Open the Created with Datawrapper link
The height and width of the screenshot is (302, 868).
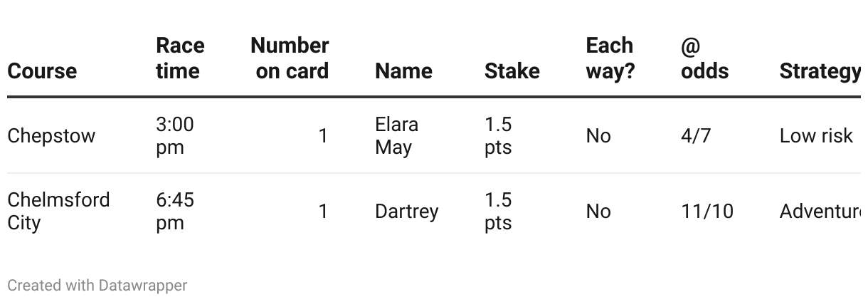click(97, 286)
